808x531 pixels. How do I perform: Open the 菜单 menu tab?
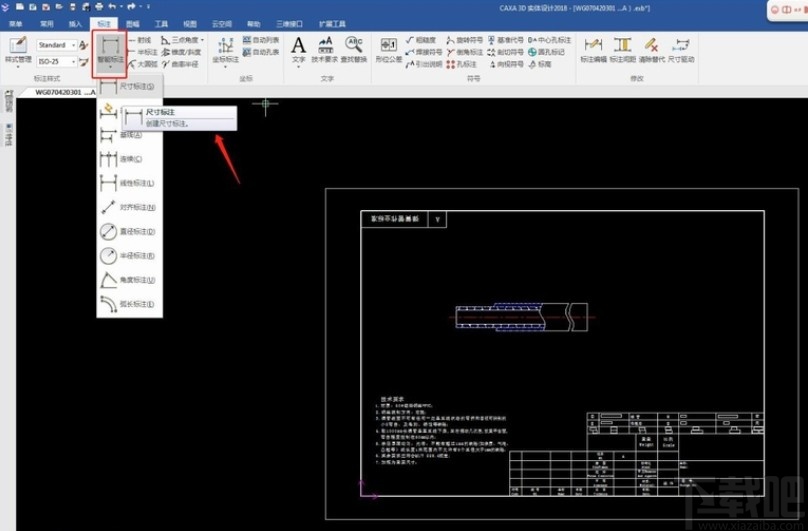(x=15, y=24)
